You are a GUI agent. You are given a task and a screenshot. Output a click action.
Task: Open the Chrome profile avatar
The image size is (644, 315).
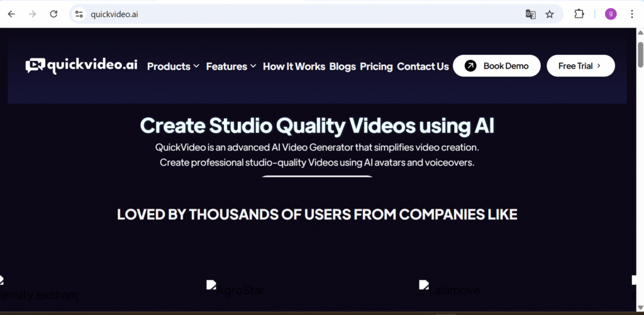click(x=610, y=14)
